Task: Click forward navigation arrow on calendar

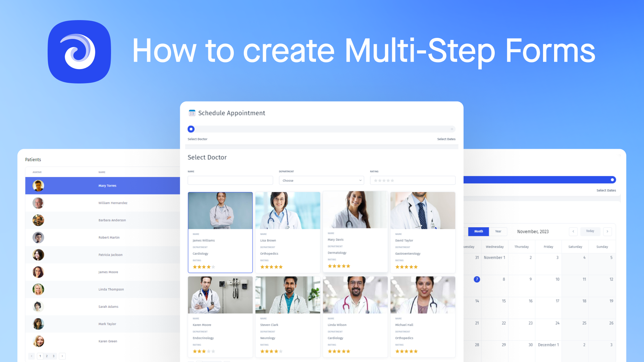Action: tap(607, 231)
